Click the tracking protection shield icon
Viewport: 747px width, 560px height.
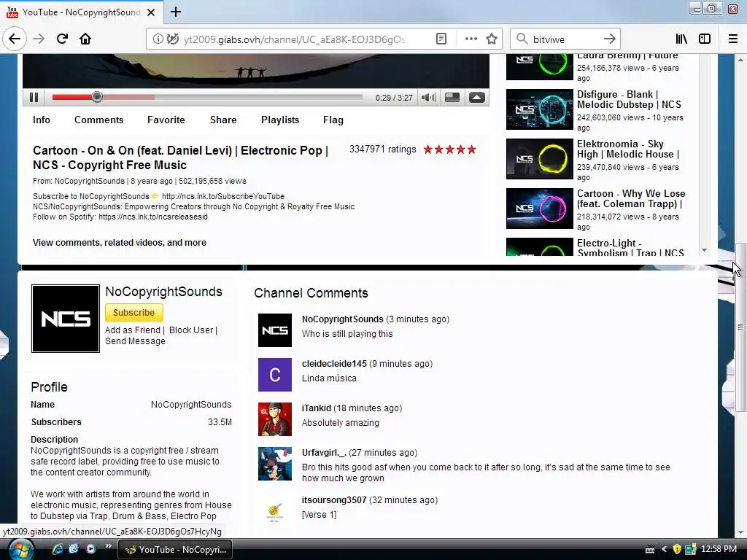click(x=172, y=39)
